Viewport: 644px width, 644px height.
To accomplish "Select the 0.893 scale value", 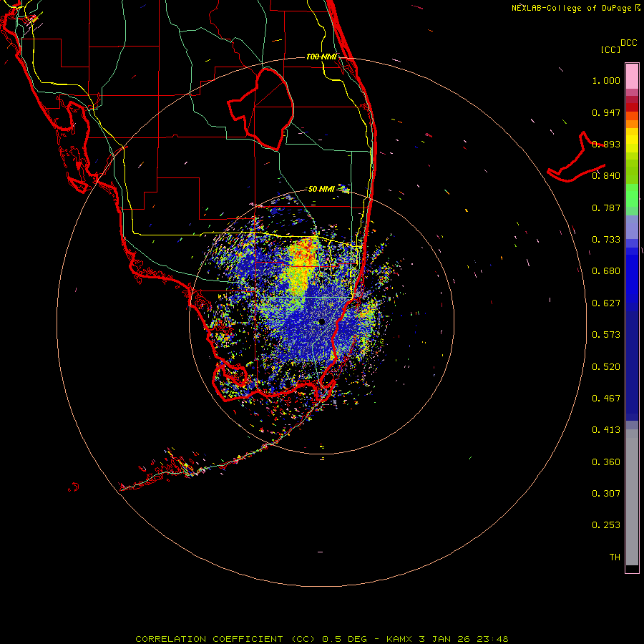I will (x=606, y=144).
